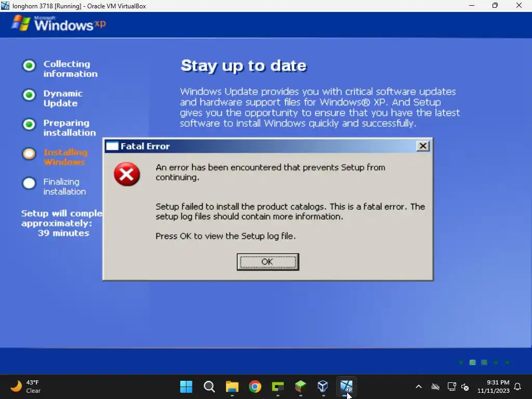Click the Fatal Error title bar icon
The image size is (532, 399).
click(112, 146)
